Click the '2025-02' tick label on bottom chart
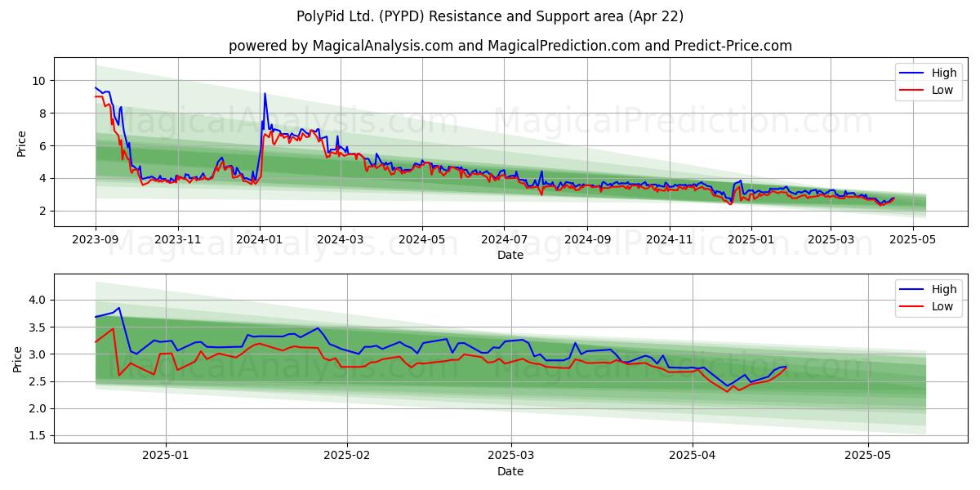980x490 pixels. tap(347, 456)
